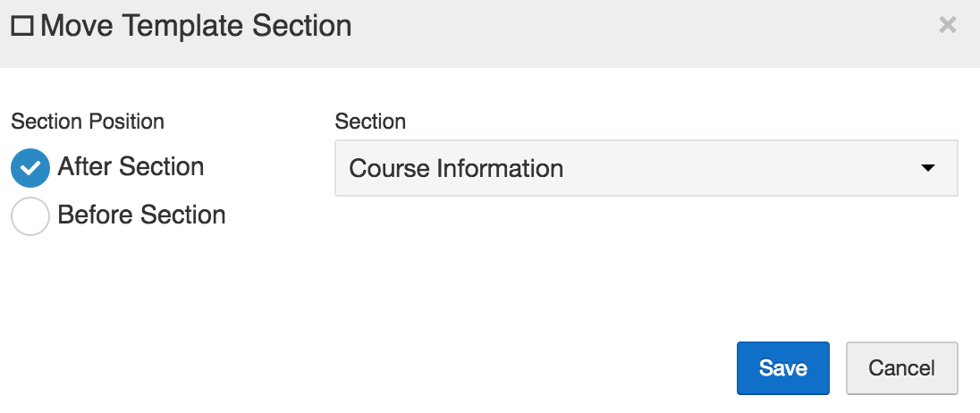Screen dimensions: 980x413
Task: Click the empty circle for Before Section
Action: tap(30, 216)
